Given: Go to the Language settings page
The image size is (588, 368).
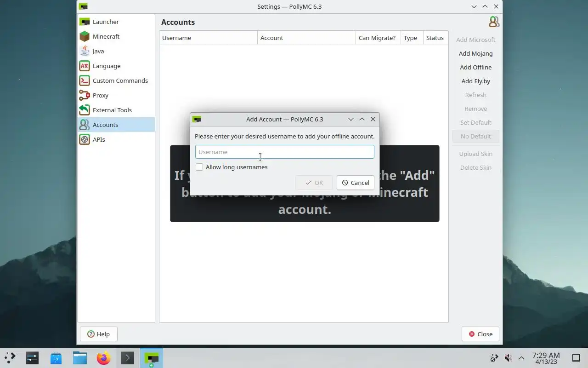Looking at the screenshot, I should [116, 66].
